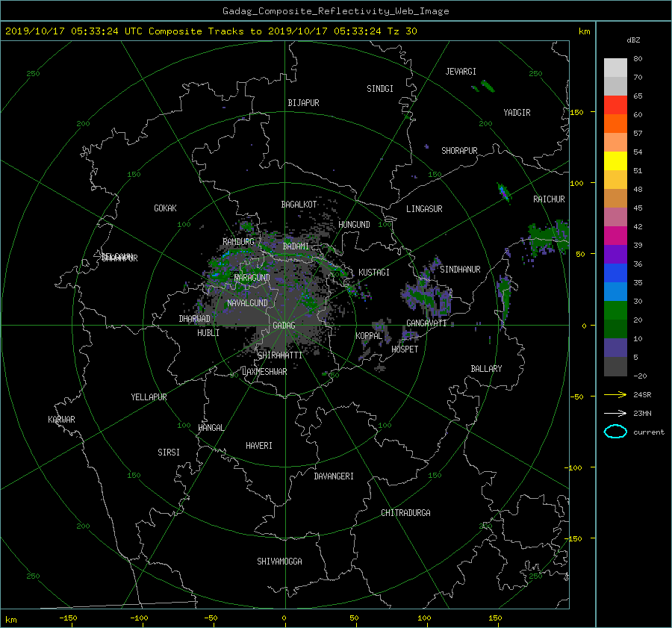672x628 pixels.
Task: Click the NARAGUND city label
Action: (x=252, y=278)
